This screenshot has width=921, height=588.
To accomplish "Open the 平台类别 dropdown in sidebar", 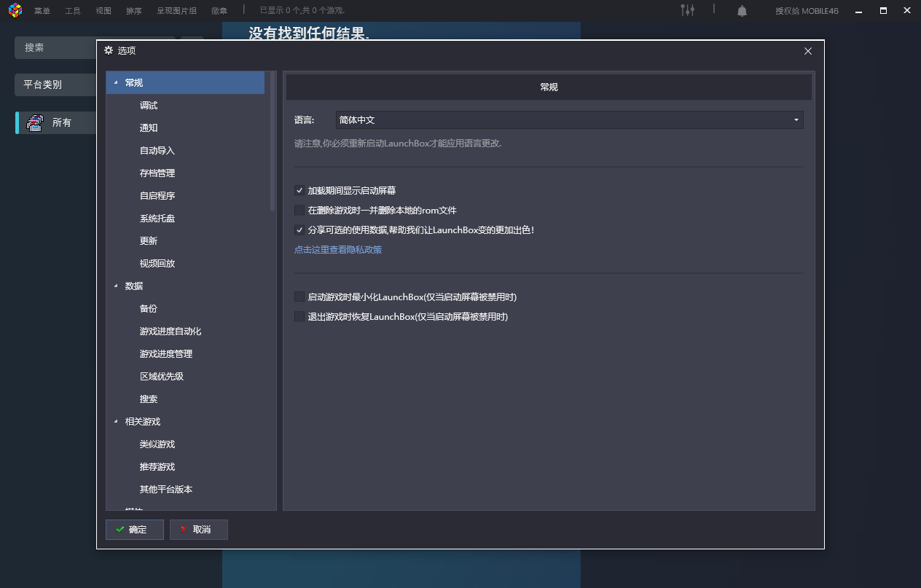I will pyautogui.click(x=55, y=85).
